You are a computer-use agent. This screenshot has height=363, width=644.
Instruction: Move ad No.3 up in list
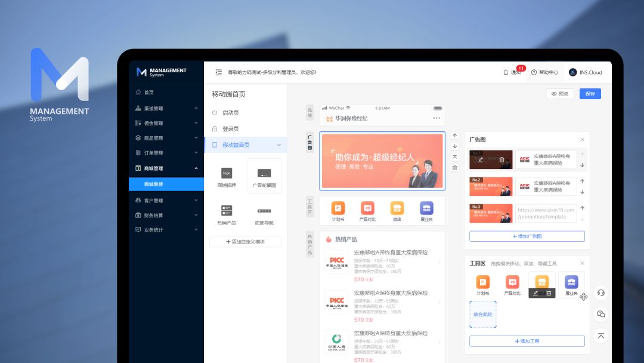coord(583,208)
